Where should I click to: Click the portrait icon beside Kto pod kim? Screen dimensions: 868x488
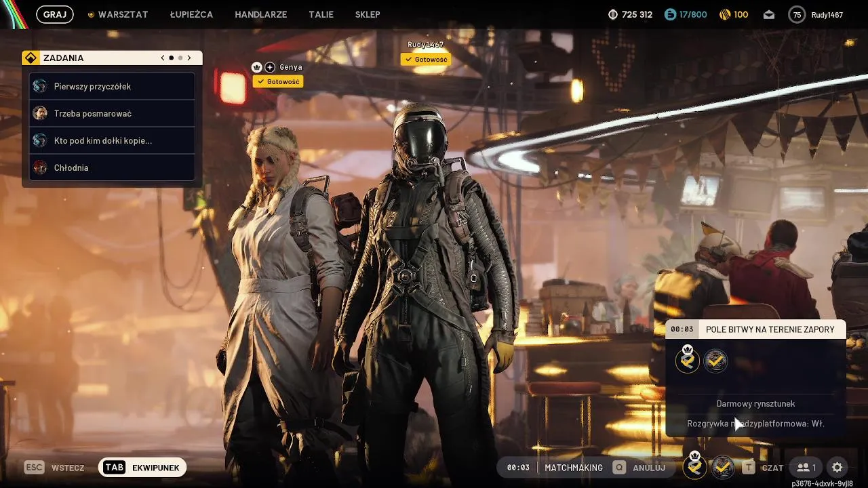pos(40,140)
